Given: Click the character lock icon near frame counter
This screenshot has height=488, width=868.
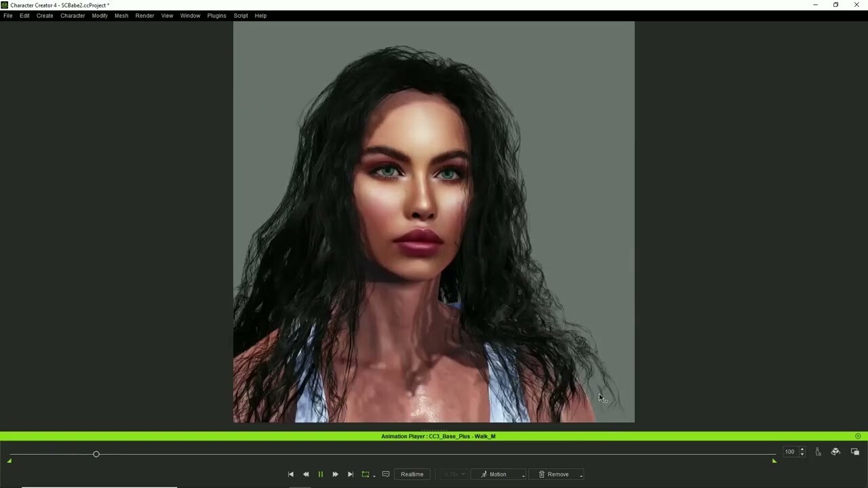Looking at the screenshot, I should (818, 451).
